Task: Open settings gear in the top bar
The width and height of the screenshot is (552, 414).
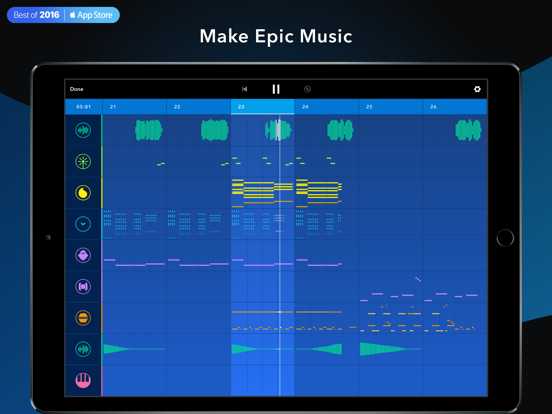Action: [x=477, y=89]
